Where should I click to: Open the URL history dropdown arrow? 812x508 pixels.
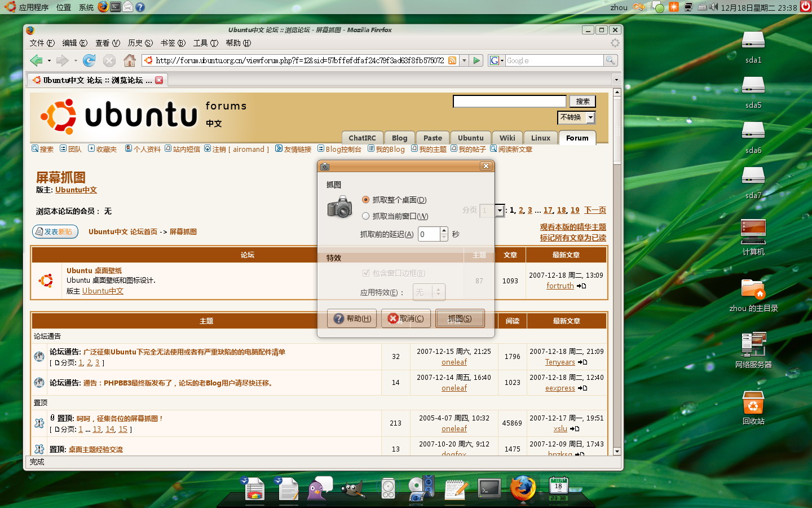(x=464, y=60)
